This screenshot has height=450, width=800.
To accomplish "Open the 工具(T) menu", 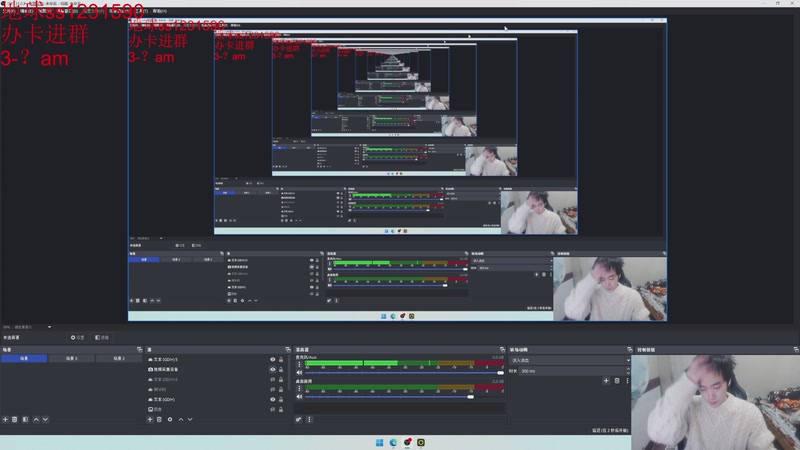I will 142,11.
